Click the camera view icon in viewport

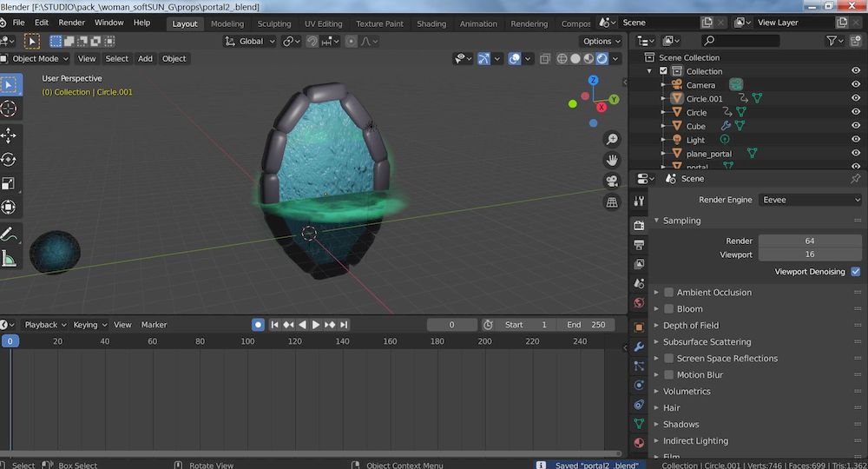[612, 181]
